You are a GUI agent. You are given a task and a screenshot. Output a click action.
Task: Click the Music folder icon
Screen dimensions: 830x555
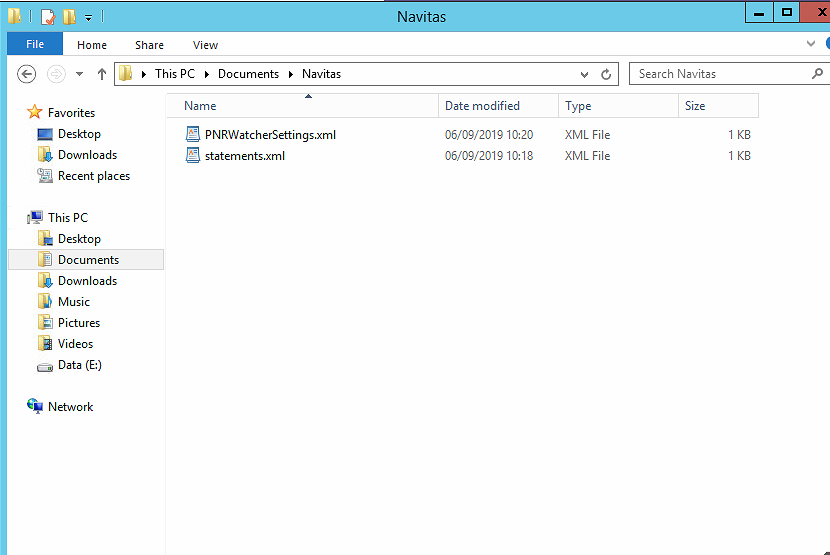pyautogui.click(x=45, y=301)
